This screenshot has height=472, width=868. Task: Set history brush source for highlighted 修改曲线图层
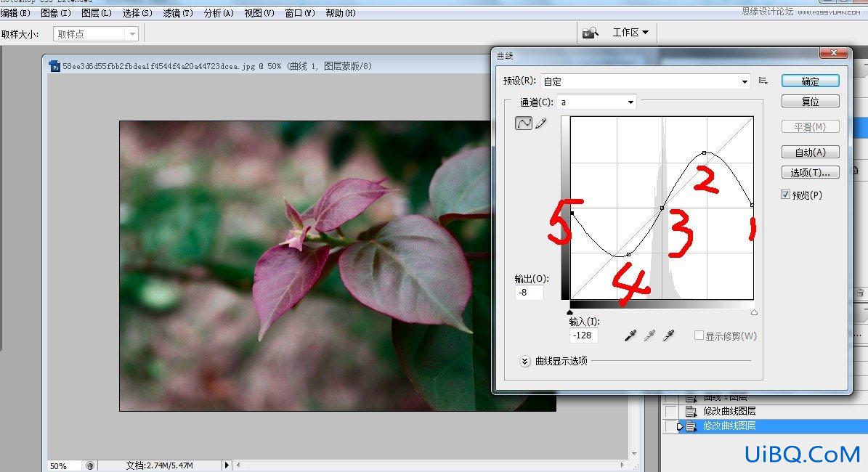[x=671, y=426]
